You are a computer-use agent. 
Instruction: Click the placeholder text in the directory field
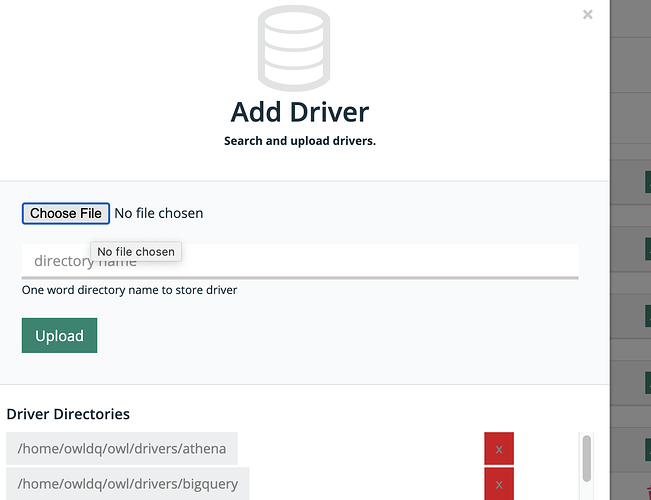pos(85,261)
